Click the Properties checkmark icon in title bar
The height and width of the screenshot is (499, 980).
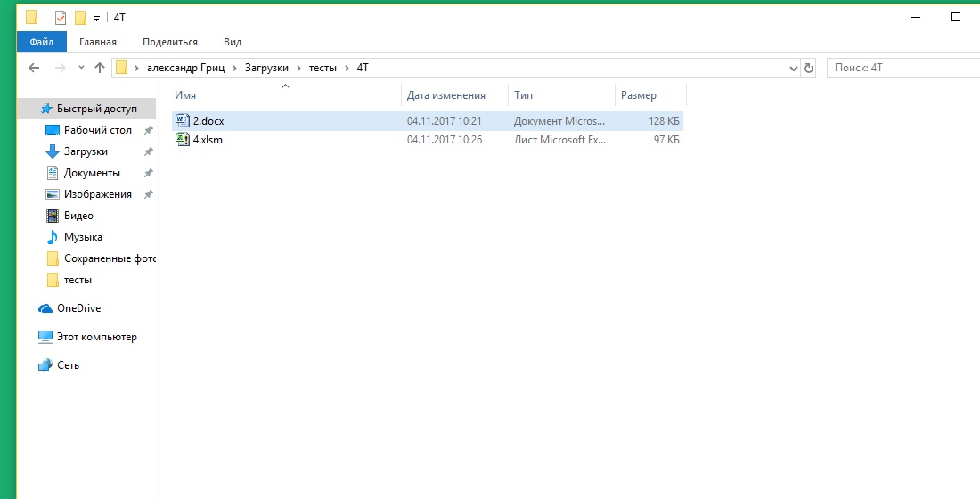(x=60, y=18)
